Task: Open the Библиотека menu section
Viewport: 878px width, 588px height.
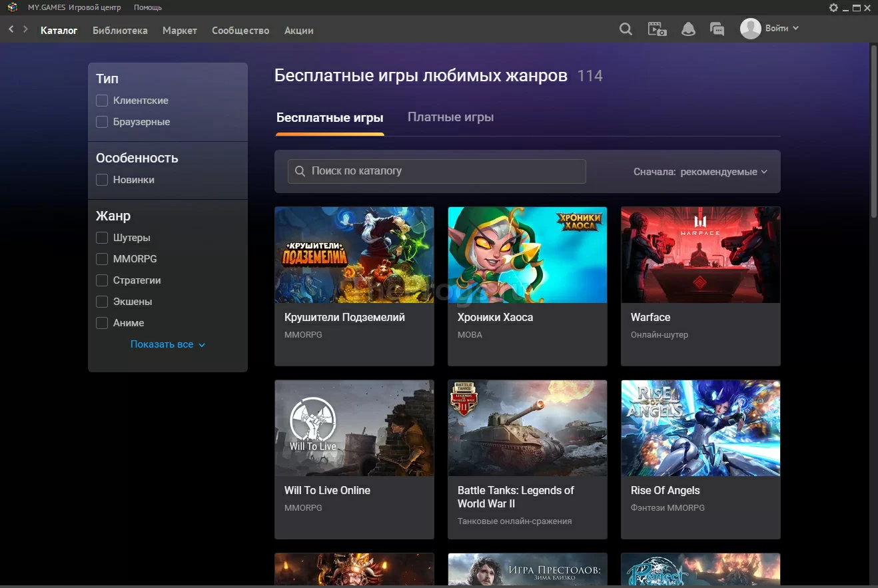Action: click(x=120, y=31)
